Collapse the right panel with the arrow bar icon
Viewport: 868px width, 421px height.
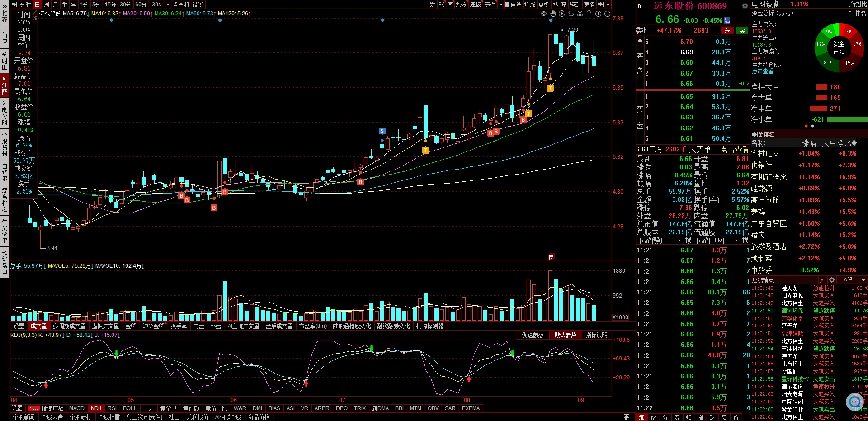pos(601,5)
